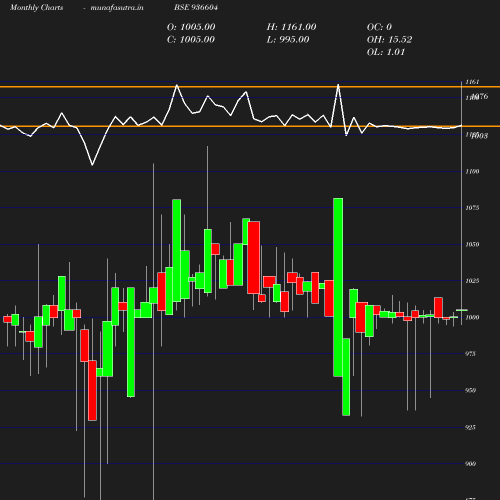This screenshot has width=500, height=500.
Task: Select the low value 'L: 995.00'
Action: (288, 39)
